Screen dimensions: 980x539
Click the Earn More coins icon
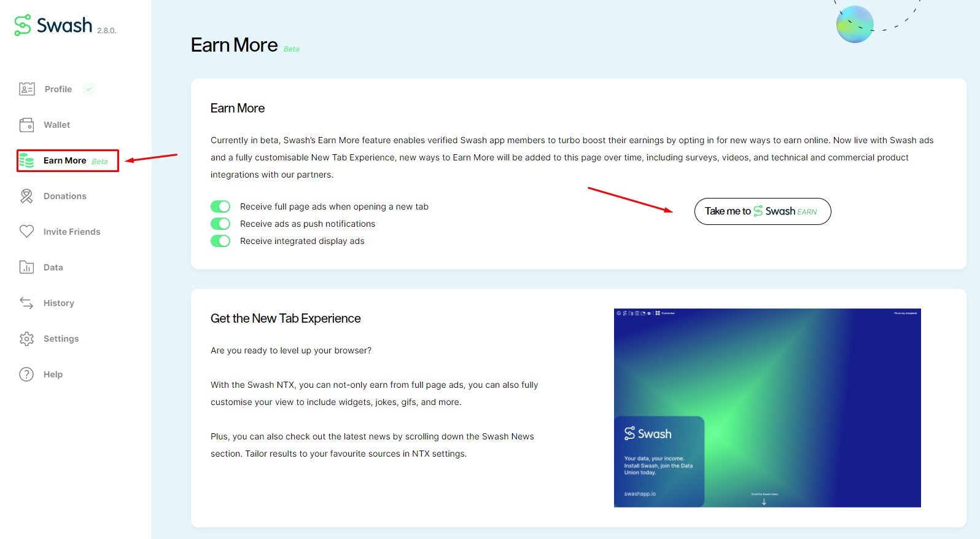point(26,160)
